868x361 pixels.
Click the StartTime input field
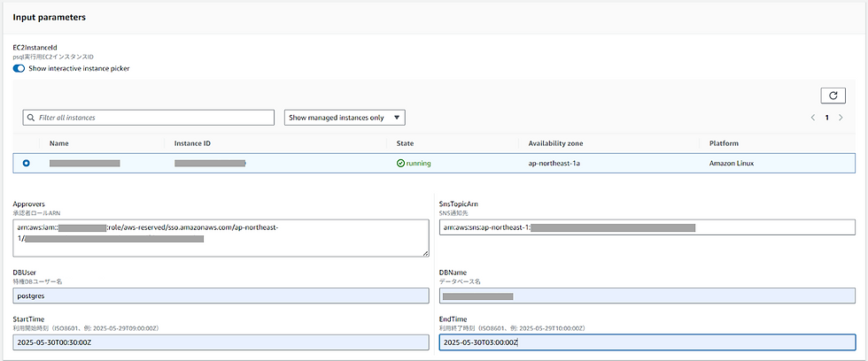click(x=219, y=342)
